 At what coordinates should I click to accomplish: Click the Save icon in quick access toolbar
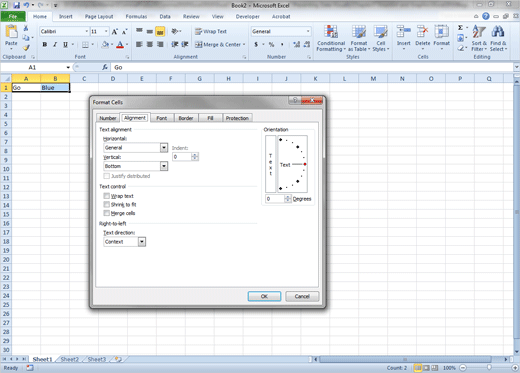17,5
